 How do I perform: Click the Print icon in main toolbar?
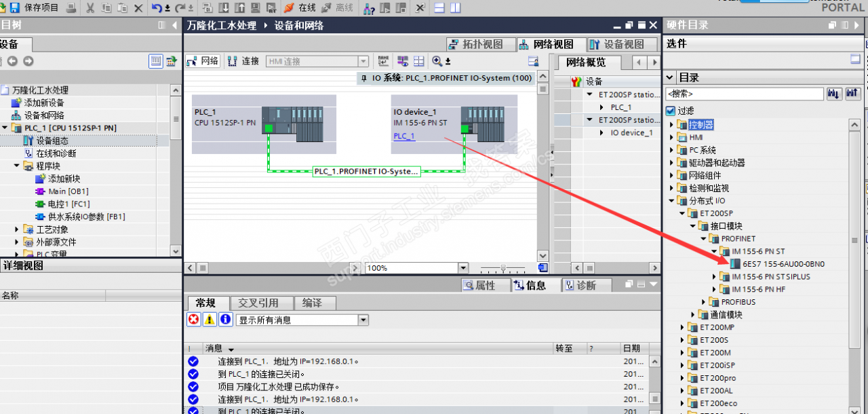point(71,8)
